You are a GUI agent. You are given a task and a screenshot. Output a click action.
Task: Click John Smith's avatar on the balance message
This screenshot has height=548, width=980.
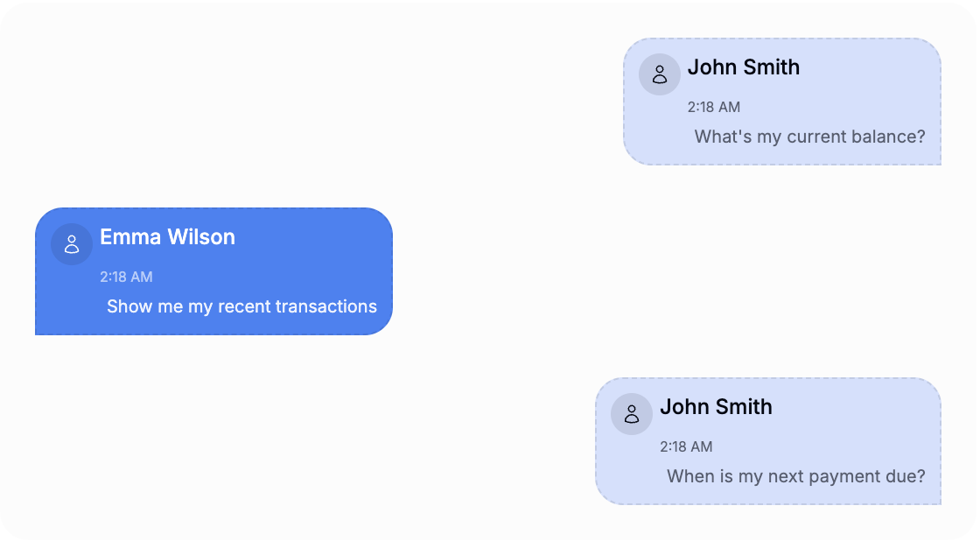660,74
